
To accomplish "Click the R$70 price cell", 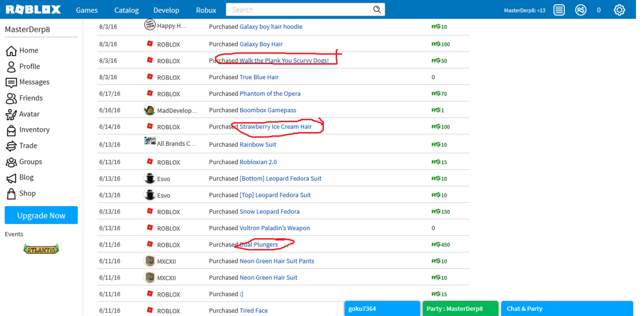I will 439,94.
